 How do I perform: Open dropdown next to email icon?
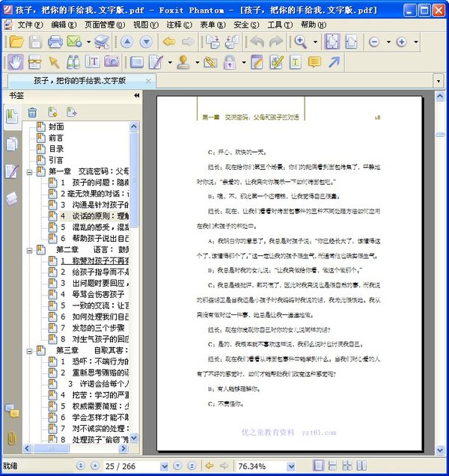pos(88,42)
